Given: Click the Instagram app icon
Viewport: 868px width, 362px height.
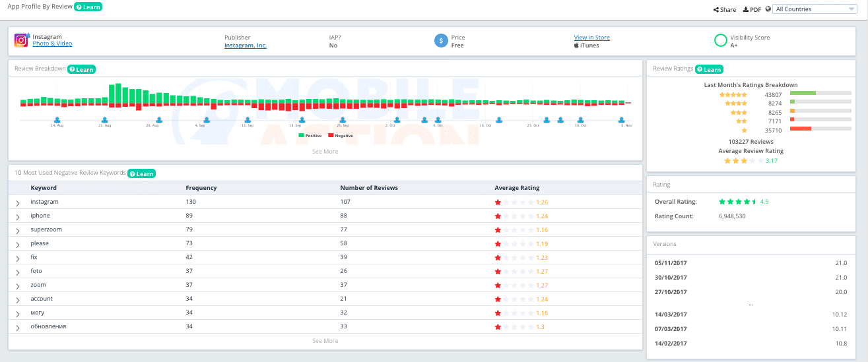Looking at the screenshot, I should pyautogui.click(x=22, y=40).
